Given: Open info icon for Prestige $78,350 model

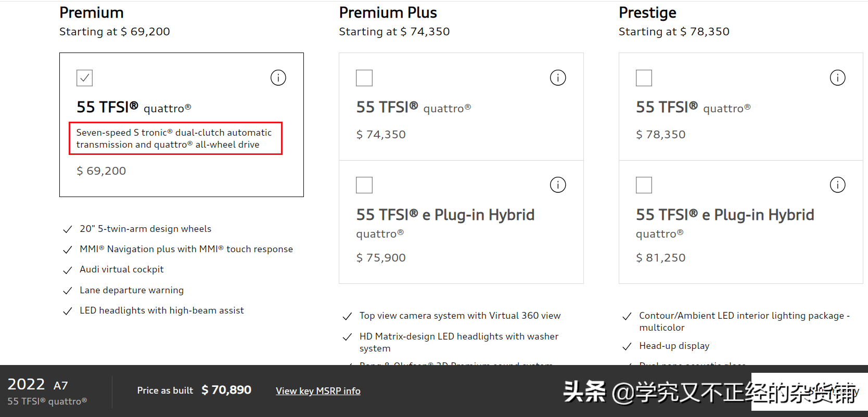Looking at the screenshot, I should [x=838, y=78].
